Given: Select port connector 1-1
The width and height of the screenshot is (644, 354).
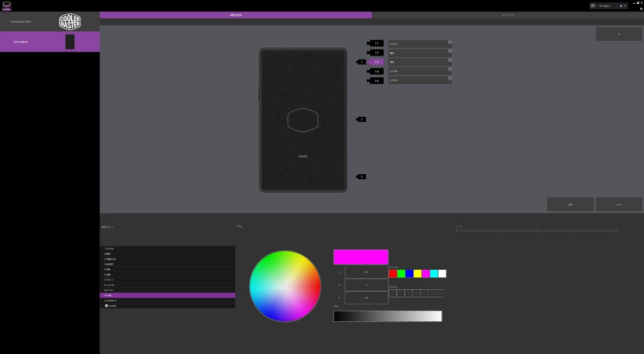Looking at the screenshot, I should 376,43.
